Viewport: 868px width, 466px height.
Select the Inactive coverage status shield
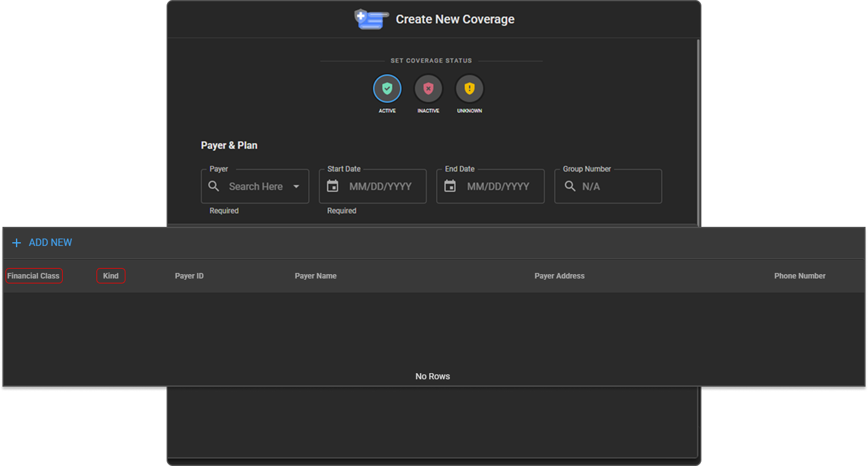point(428,89)
